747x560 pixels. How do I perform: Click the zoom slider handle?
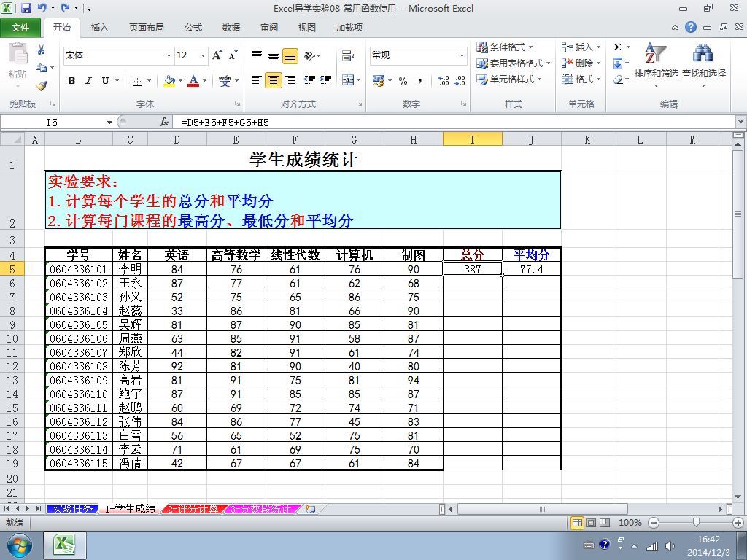click(x=696, y=522)
